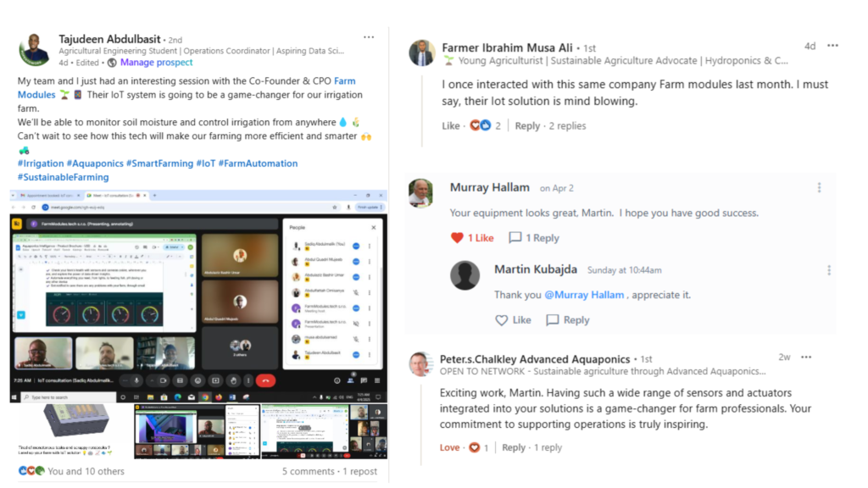Open the middle meeting thumbnail with purple slide
The width and height of the screenshot is (868, 488).
pos(197,431)
